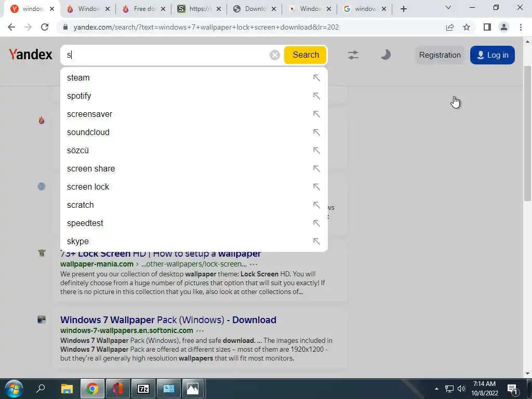Image resolution: width=532 pixels, height=399 pixels.
Task: Focus the Yandex search input field
Action: point(166,55)
